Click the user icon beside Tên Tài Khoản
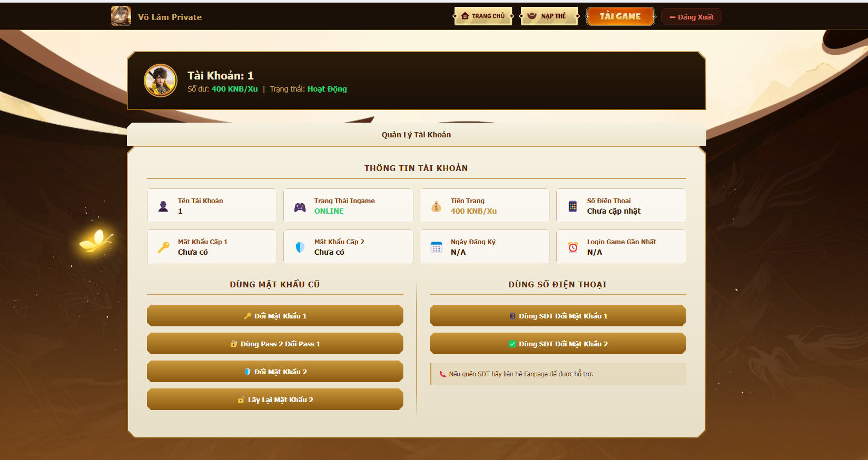868x460 pixels. 163,206
